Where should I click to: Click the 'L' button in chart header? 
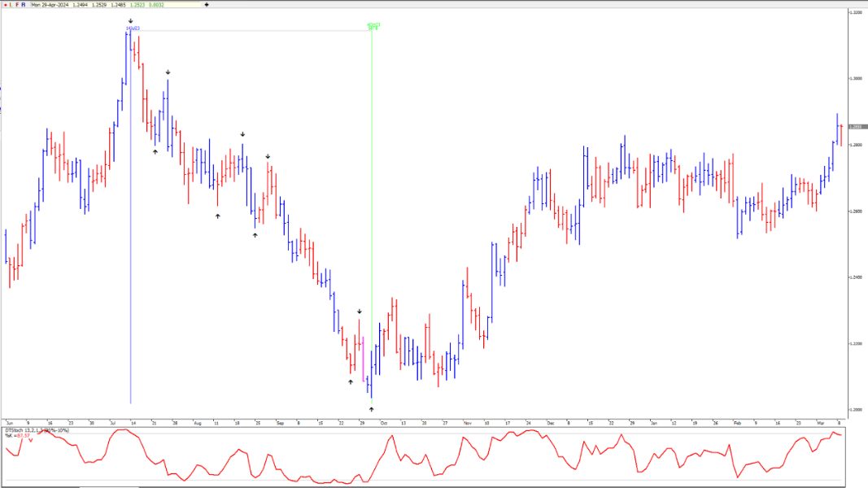pyautogui.click(x=11, y=4)
